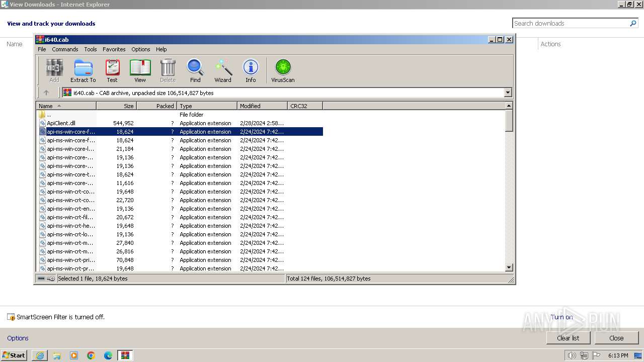Click file list scrollbar up arrow
Viewport: 644px width, 362px height.
pos(509,106)
